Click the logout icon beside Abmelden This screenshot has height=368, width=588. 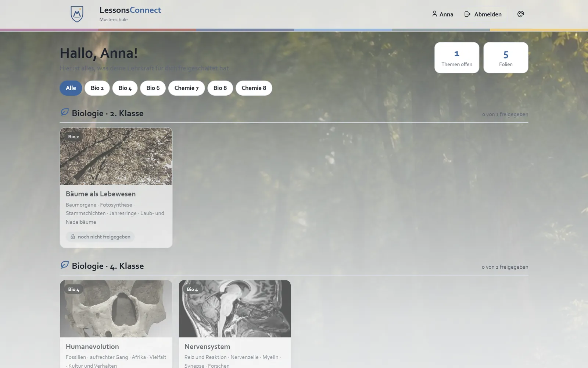(467, 14)
